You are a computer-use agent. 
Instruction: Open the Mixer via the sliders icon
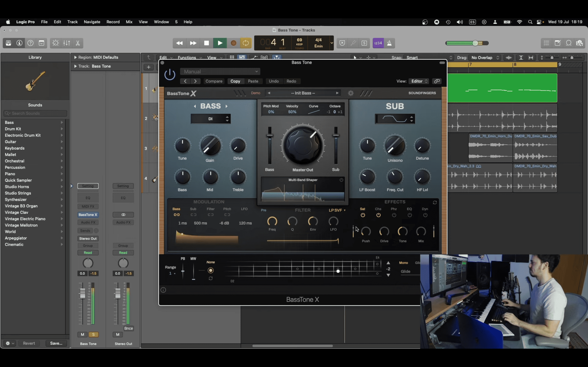(x=67, y=43)
